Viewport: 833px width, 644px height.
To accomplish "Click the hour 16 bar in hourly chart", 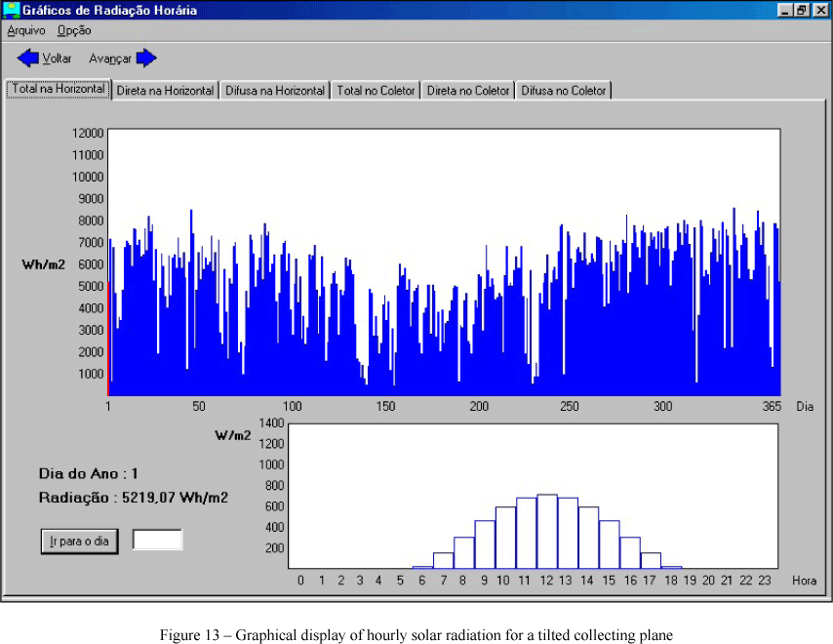I will pyautogui.click(x=630, y=552).
